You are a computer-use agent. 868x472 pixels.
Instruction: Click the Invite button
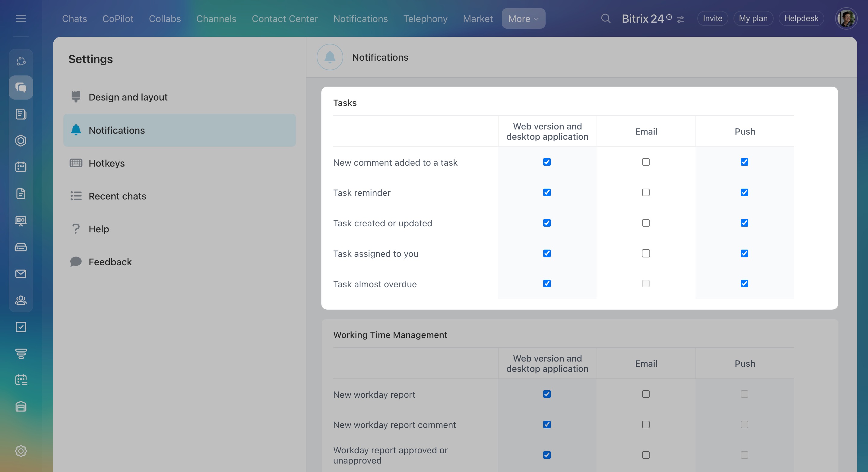tap(712, 18)
